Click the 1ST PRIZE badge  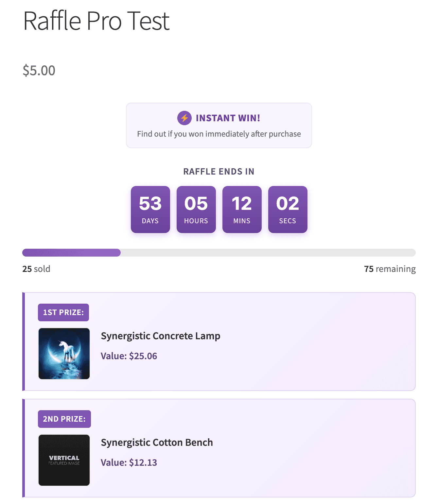click(63, 312)
